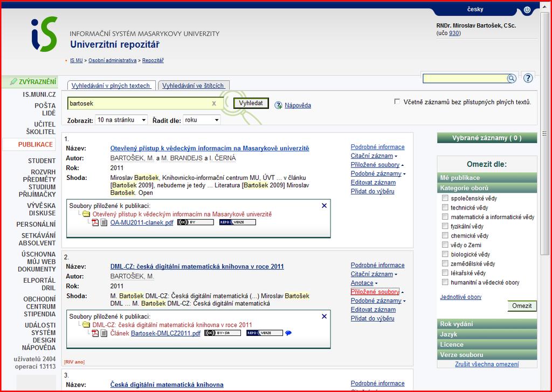This screenshot has height=392, width=552.
Task: Check matematické a informatické vědy category
Action: (445, 216)
